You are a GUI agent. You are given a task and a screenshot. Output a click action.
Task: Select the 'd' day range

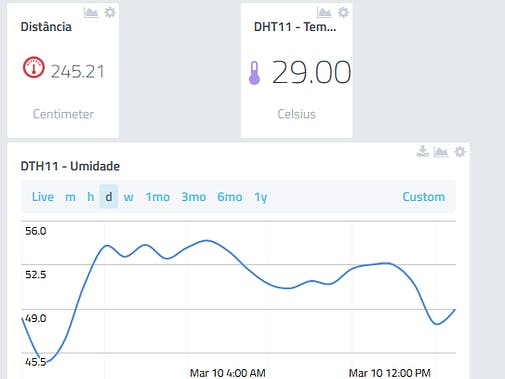click(109, 197)
